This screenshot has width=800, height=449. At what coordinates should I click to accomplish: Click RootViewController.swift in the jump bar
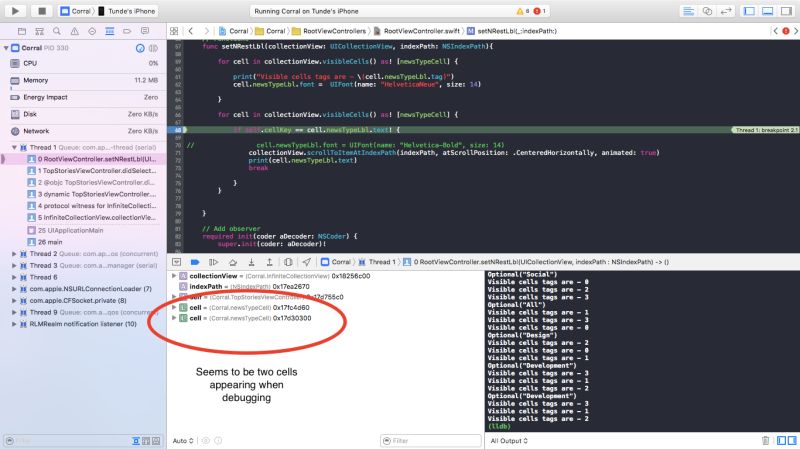click(416, 31)
